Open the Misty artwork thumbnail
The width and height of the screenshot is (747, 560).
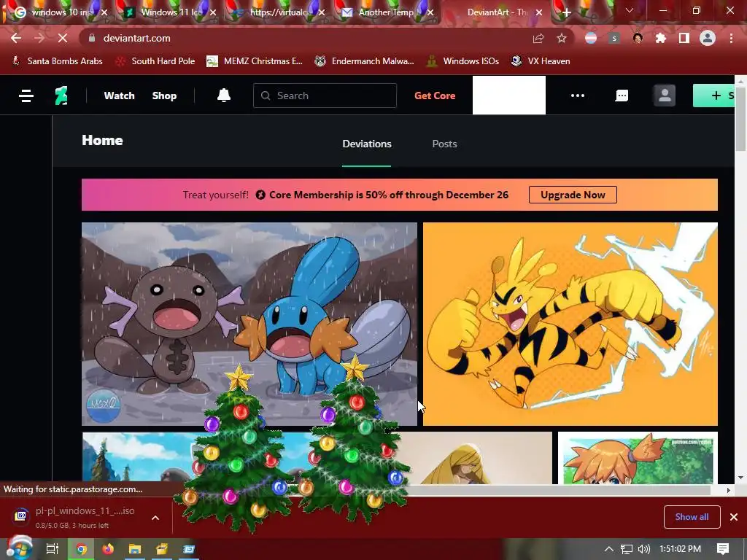(638, 458)
